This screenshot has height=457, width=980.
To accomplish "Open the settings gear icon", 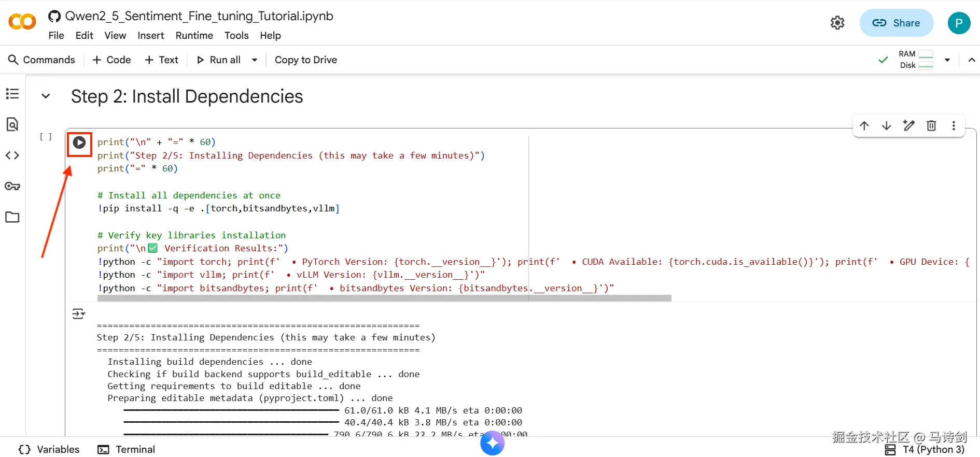I will [x=837, y=23].
